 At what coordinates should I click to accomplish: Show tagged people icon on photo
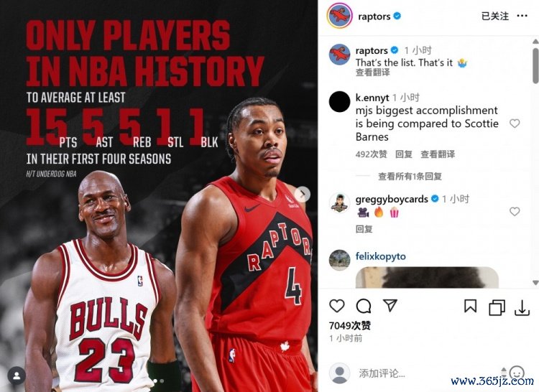point(16,375)
